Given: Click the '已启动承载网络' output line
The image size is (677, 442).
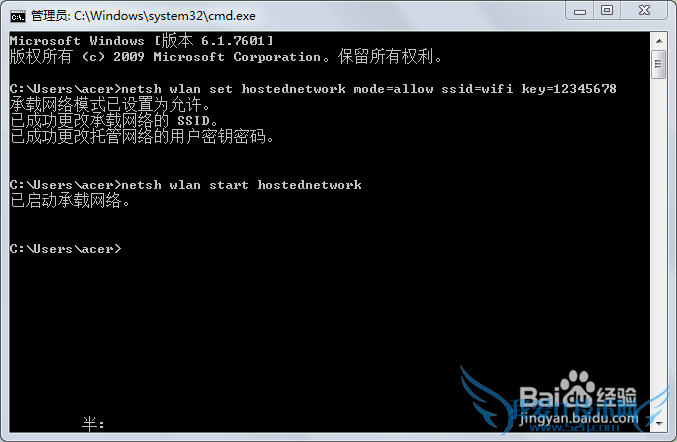Looking at the screenshot, I should [x=70, y=201].
